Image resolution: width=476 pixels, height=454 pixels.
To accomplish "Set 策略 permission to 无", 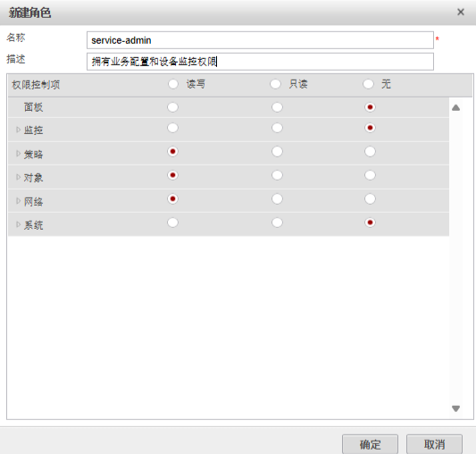I will pyautogui.click(x=370, y=152).
